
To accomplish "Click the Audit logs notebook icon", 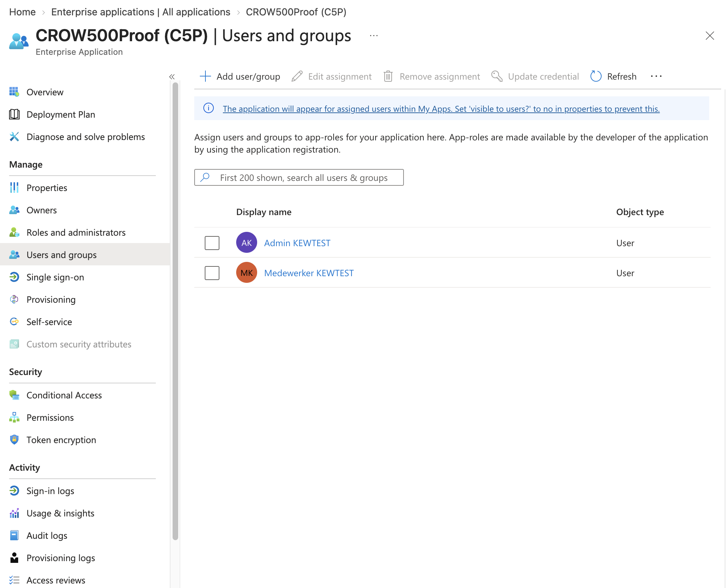I will 14,535.
